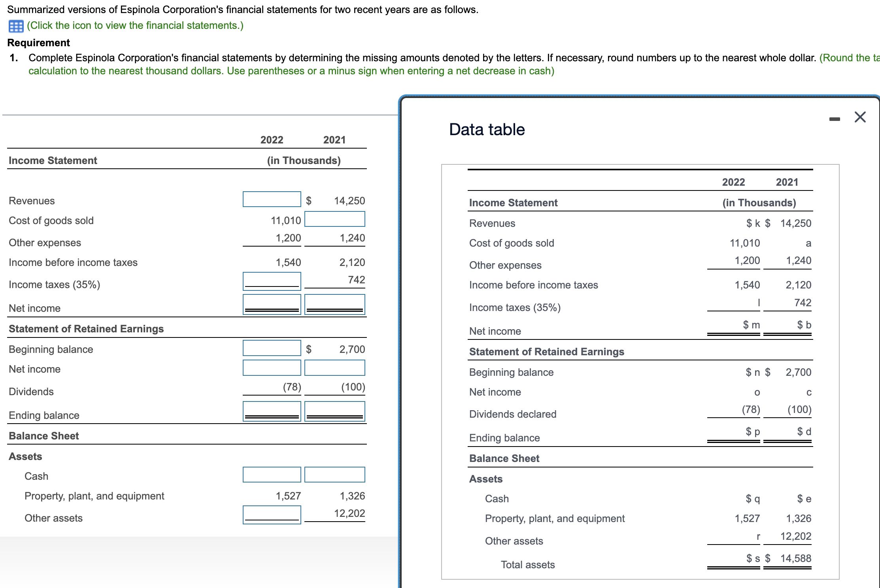Click the 2022 Retained Earnings net income field
The height and width of the screenshot is (588, 880).
[x=272, y=367]
